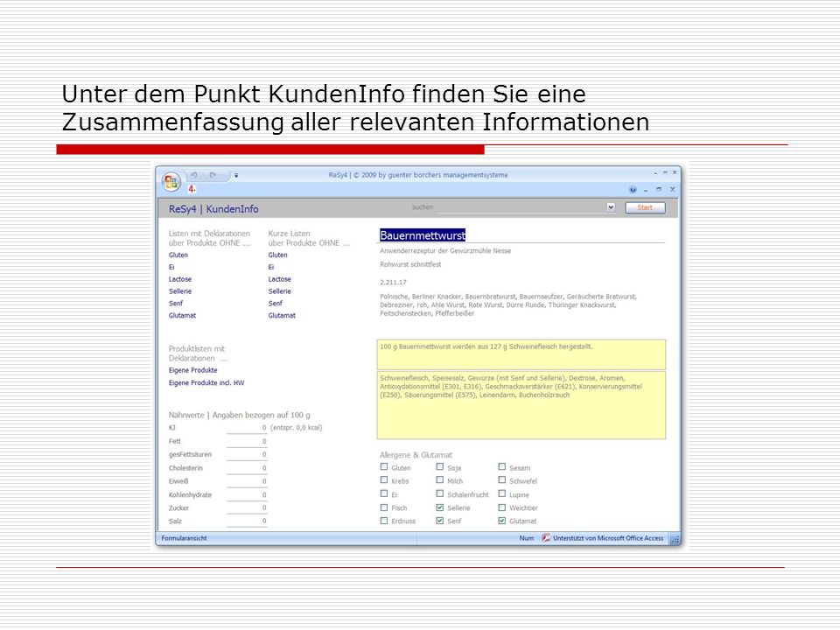840x630 pixels.
Task: Uncheck the Glutamat allergen checkbox
Action: (502, 521)
